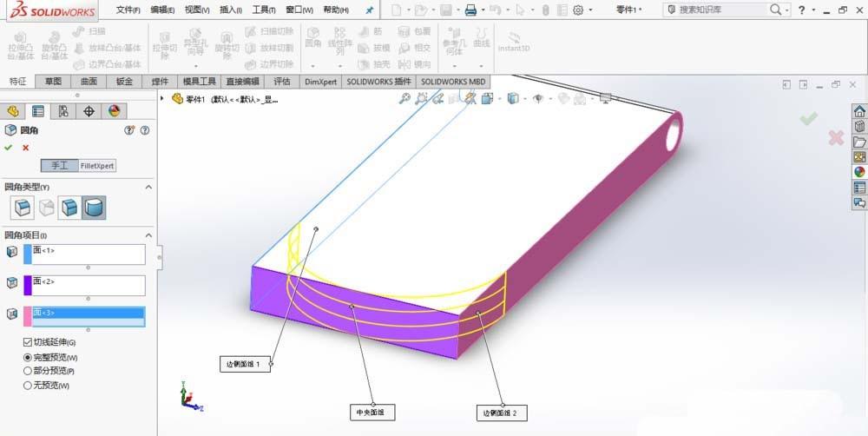Switch to 手工 manual fillet mode
Screen dimensions: 868x436
pyautogui.click(x=59, y=166)
